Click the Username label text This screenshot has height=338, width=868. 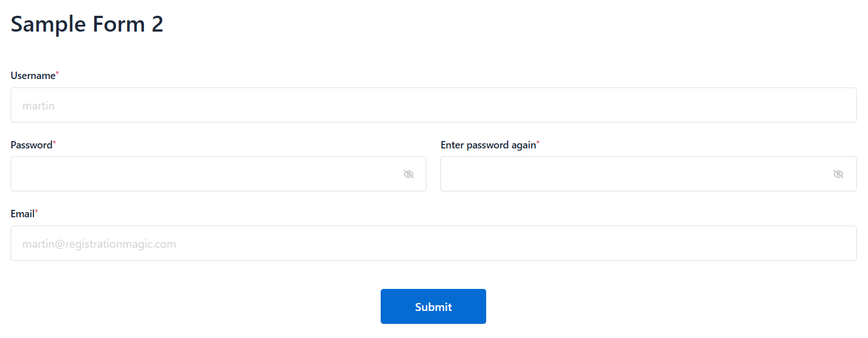33,76
